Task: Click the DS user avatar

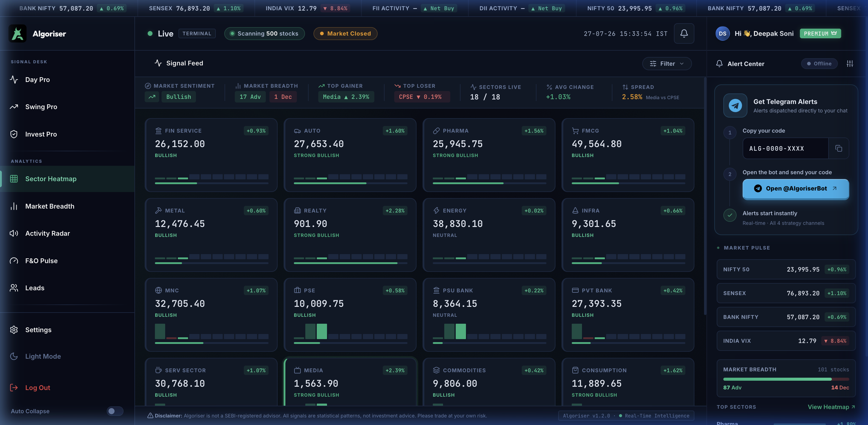Action: [722, 33]
